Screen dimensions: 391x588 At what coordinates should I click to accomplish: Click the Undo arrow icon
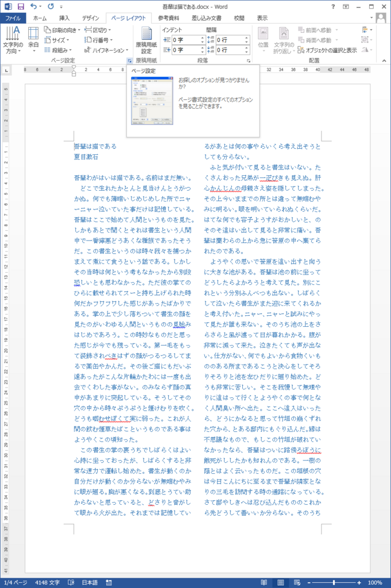click(x=33, y=6)
